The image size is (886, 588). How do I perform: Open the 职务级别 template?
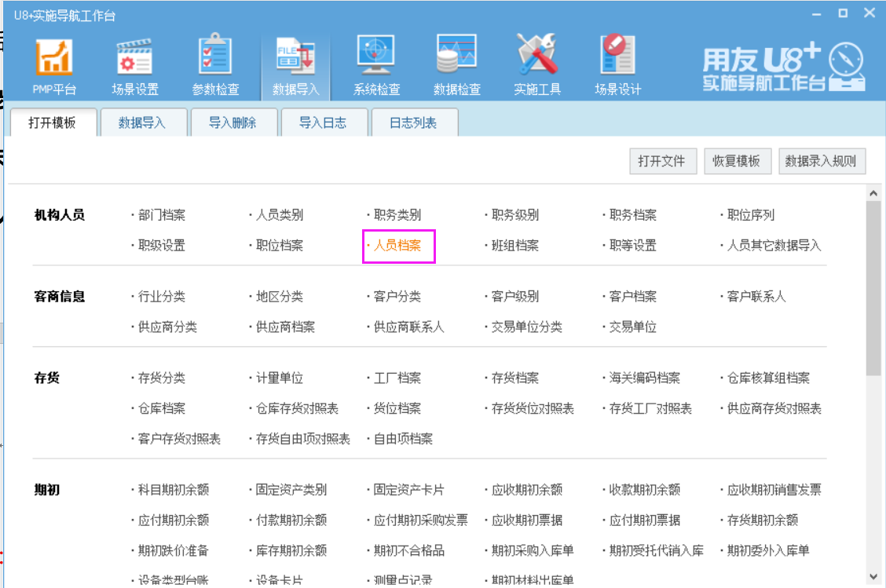(x=515, y=215)
